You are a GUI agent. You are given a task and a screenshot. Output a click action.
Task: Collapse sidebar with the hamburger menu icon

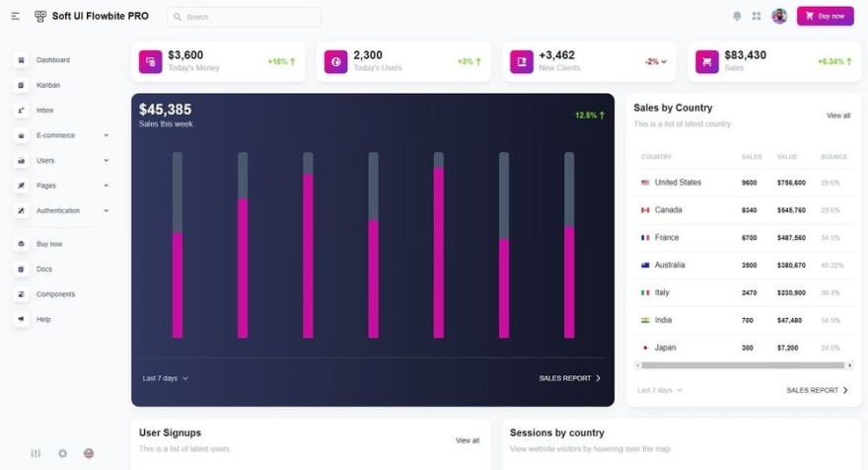(16, 16)
